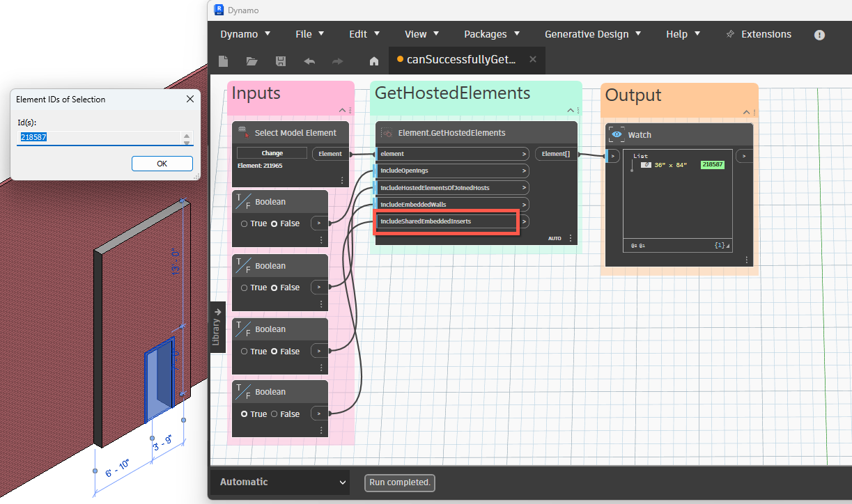Open the Extensions panel
The height and width of the screenshot is (504, 852).
759,34
